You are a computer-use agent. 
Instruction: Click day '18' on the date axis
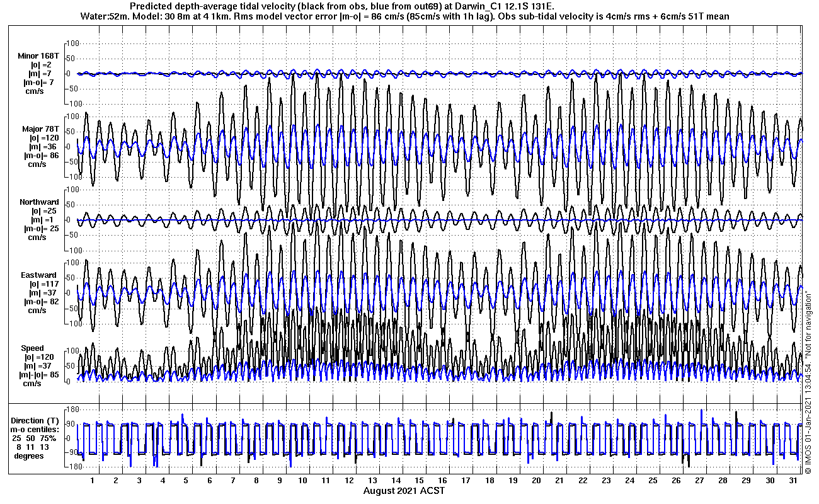tap(489, 481)
